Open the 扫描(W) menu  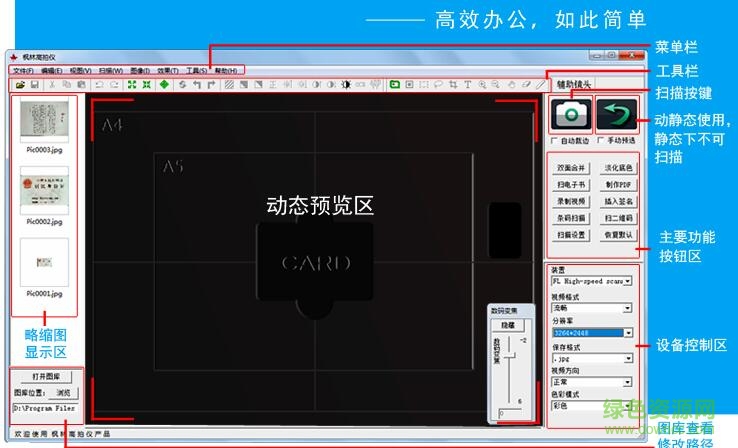111,71
